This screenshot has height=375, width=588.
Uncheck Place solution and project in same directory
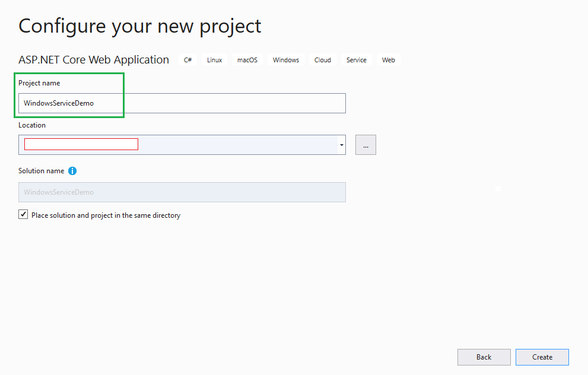point(23,215)
